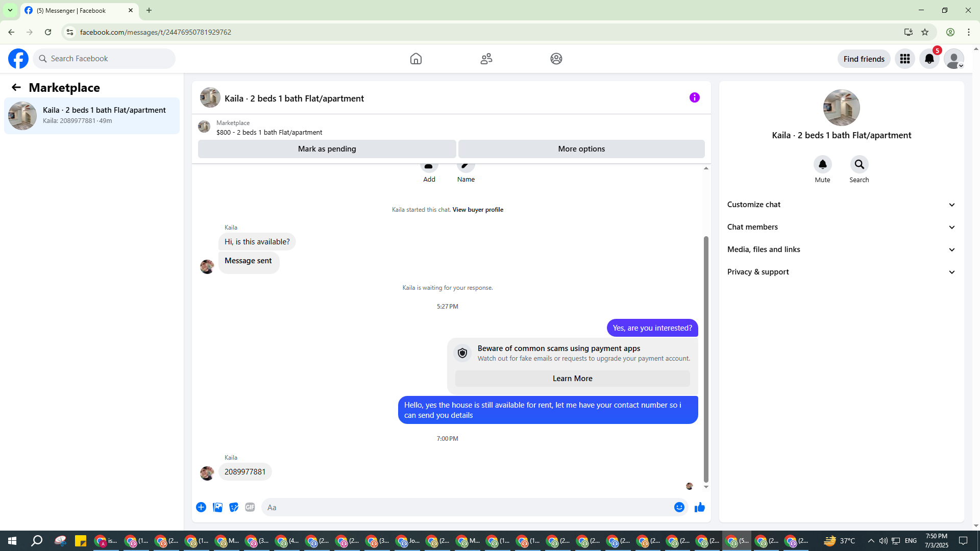Image resolution: width=980 pixels, height=551 pixels.
Task: Open View buyer profile link
Action: coord(477,210)
